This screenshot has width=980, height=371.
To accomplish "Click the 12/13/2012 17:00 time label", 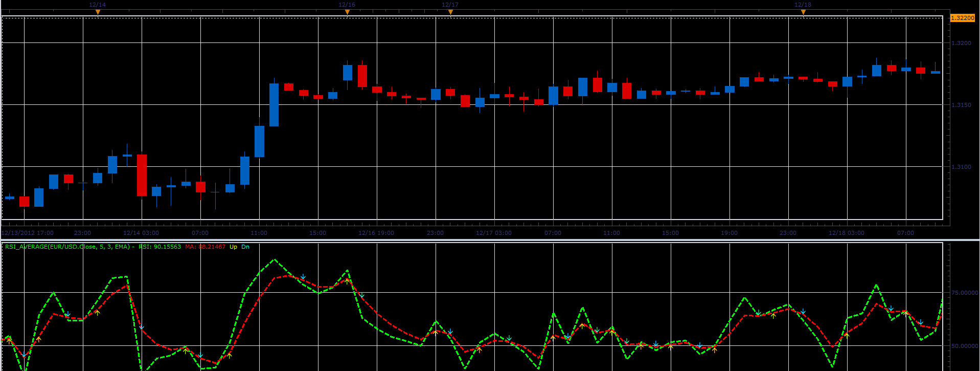I will 28,233.
